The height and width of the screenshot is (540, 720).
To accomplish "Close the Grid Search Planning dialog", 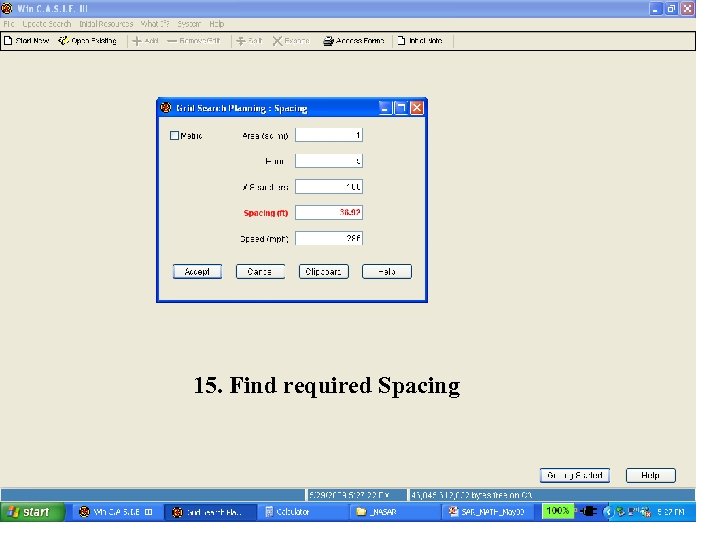I will coord(416,108).
